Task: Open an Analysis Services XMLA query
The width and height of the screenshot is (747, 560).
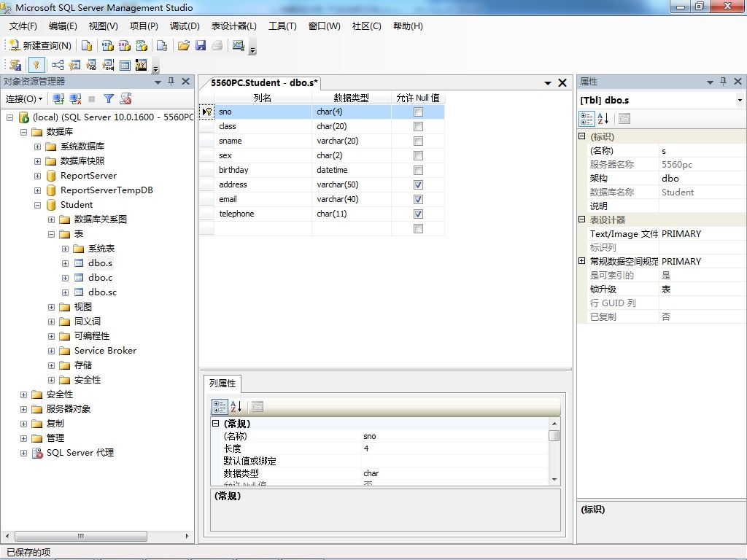Action: point(142,46)
